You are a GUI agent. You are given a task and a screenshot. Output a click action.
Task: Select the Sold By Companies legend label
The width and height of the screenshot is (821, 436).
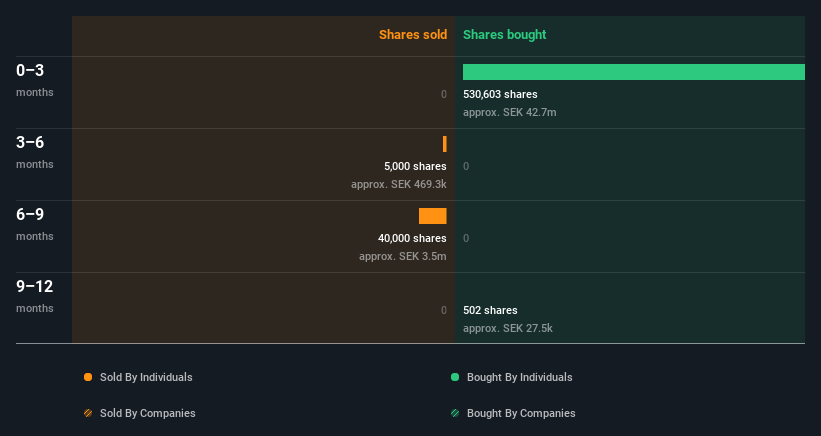pyautogui.click(x=148, y=413)
